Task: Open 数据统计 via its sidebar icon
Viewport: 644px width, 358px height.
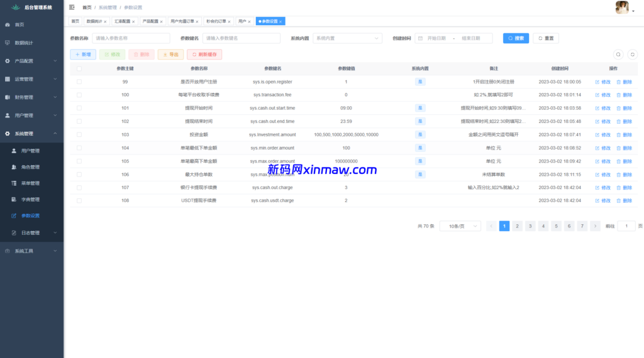Action: click(8, 43)
